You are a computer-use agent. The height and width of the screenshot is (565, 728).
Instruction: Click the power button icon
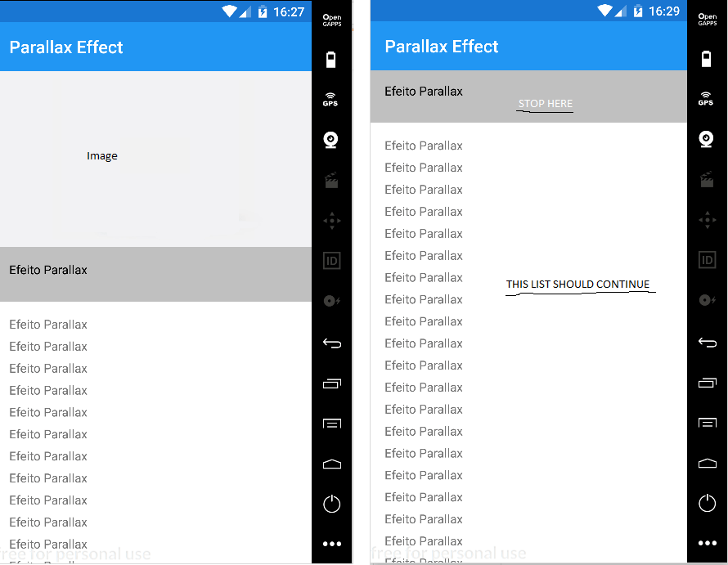(331, 504)
